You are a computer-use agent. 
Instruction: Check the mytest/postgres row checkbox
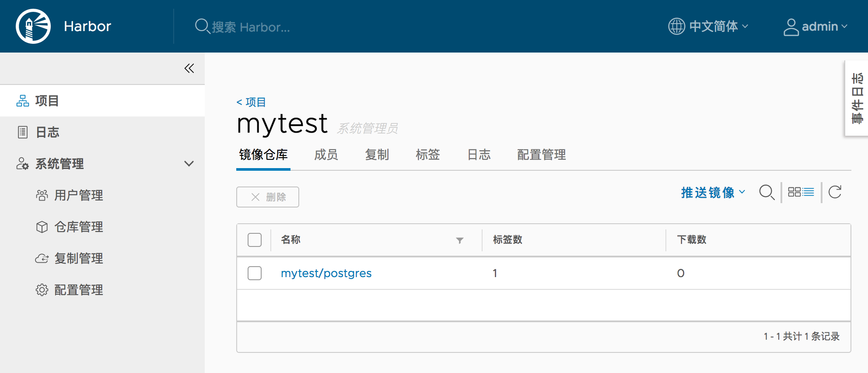coord(255,273)
